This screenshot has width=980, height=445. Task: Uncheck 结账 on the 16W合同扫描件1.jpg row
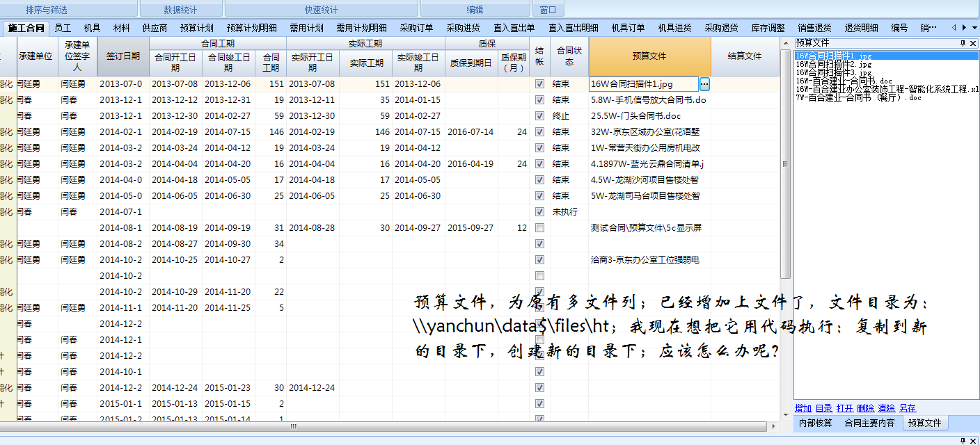coord(539,83)
